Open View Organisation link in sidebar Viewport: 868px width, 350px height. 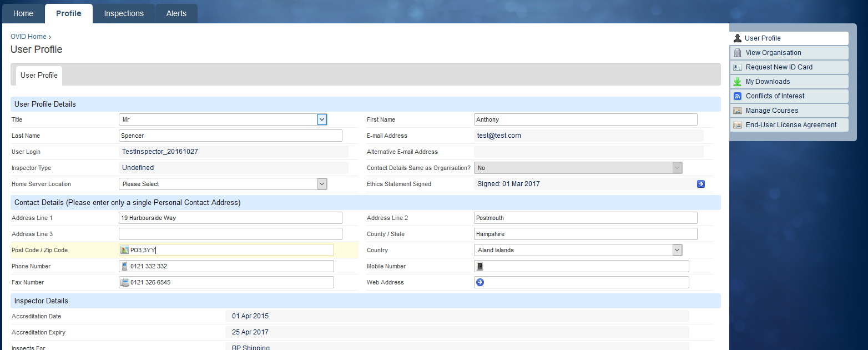point(774,53)
